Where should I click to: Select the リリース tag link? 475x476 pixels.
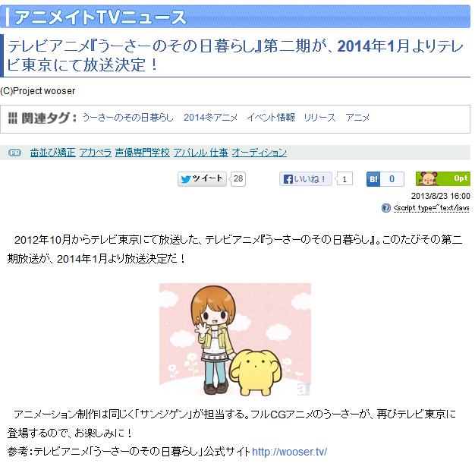[x=320, y=118]
